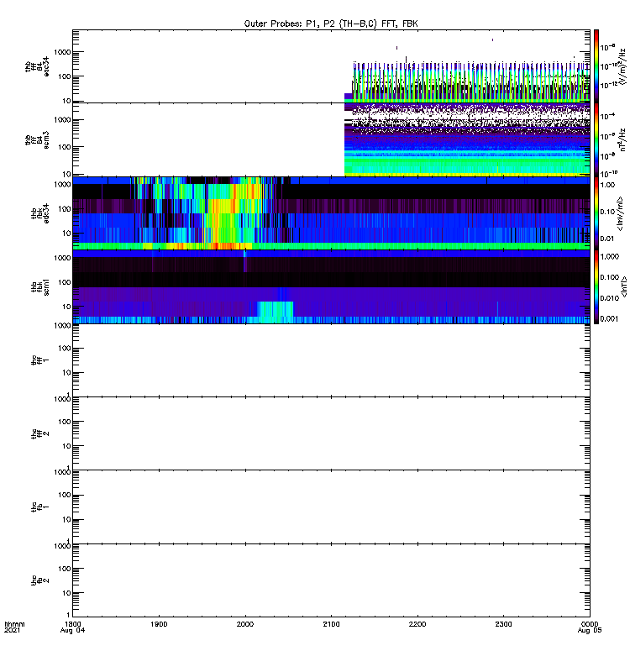Click the 'thb fff 64 edc34' panel label

pyautogui.click(x=37, y=66)
